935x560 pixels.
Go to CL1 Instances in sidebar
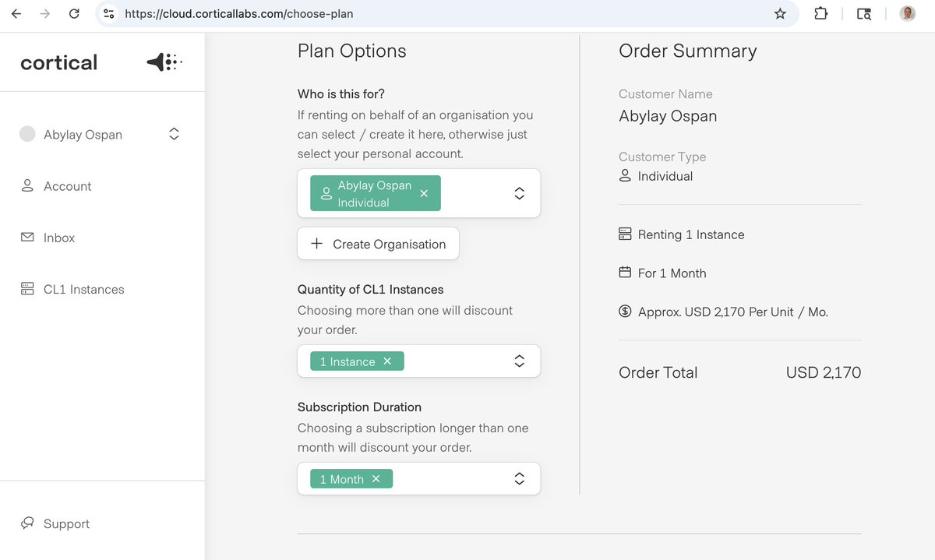pos(72,289)
